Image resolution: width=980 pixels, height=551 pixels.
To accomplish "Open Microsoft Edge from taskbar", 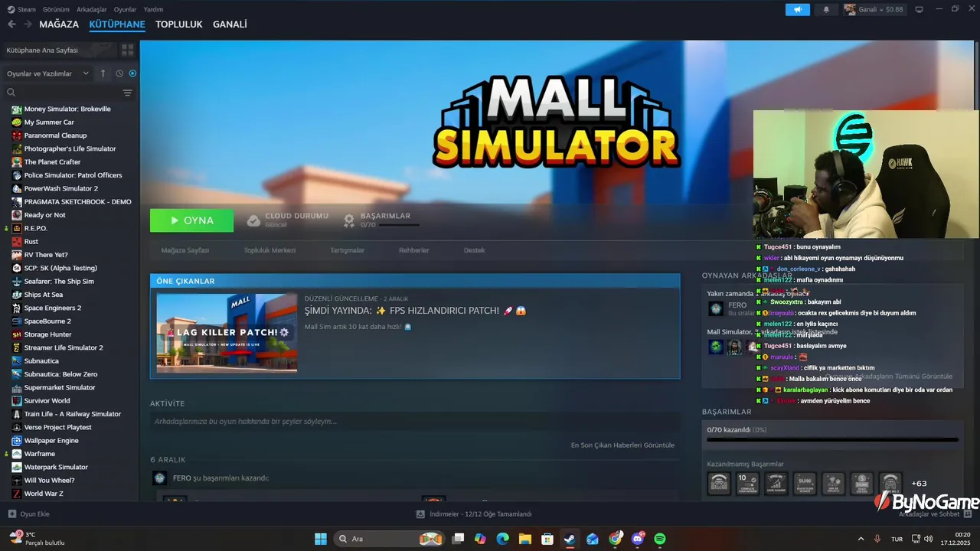I will tap(502, 539).
